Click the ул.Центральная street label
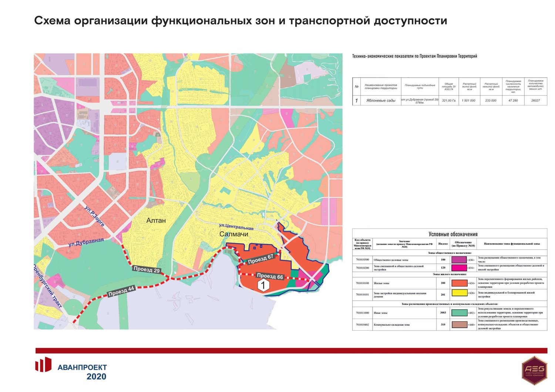 (236, 227)
